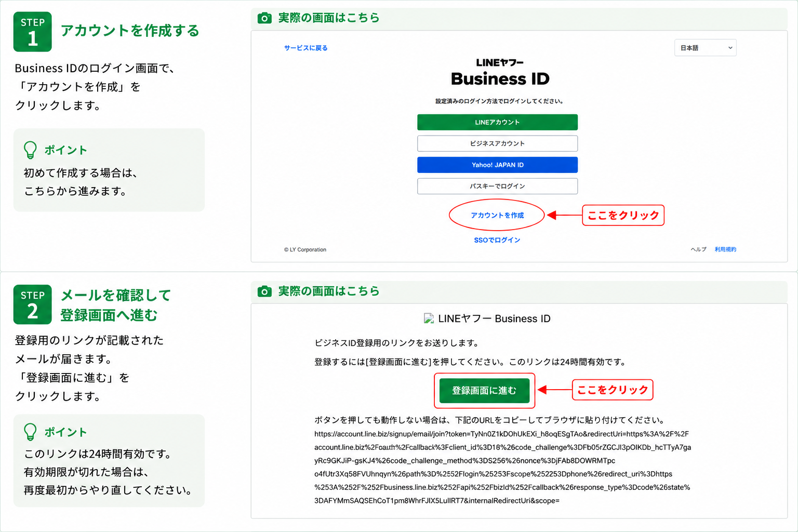Click the 設定済みのログイン方法でログインしてください。 text

point(499,101)
